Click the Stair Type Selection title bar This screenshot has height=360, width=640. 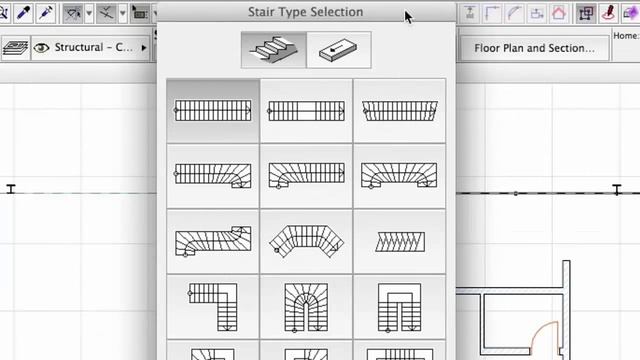306,12
